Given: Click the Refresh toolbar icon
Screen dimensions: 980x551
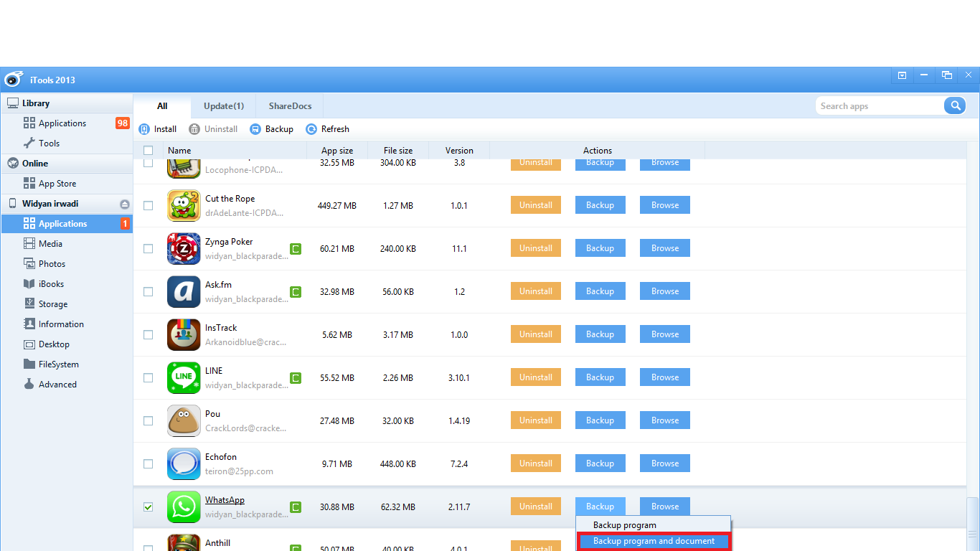Looking at the screenshot, I should coord(311,129).
